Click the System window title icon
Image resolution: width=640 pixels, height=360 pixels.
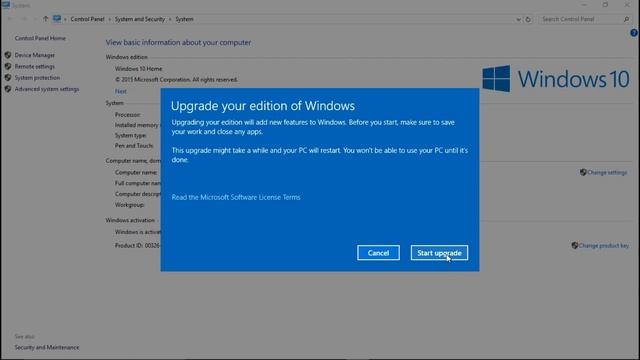pyautogui.click(x=6, y=5)
